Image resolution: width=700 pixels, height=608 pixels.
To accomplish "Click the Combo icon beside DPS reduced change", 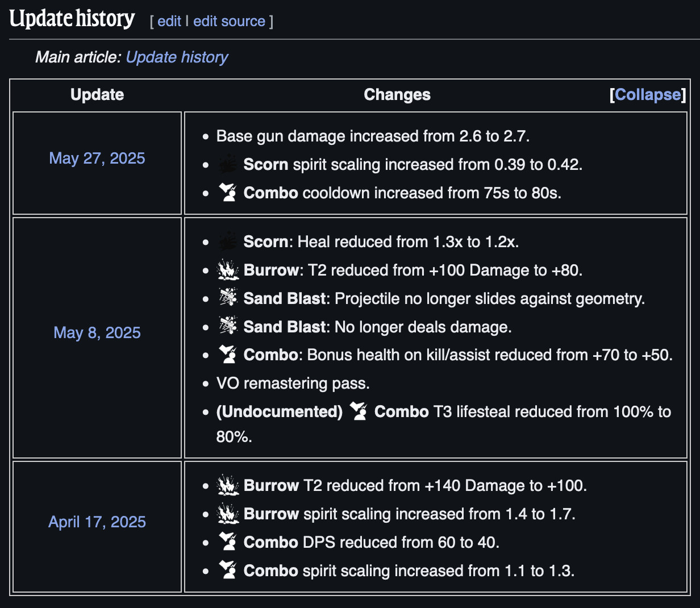I will tap(228, 542).
